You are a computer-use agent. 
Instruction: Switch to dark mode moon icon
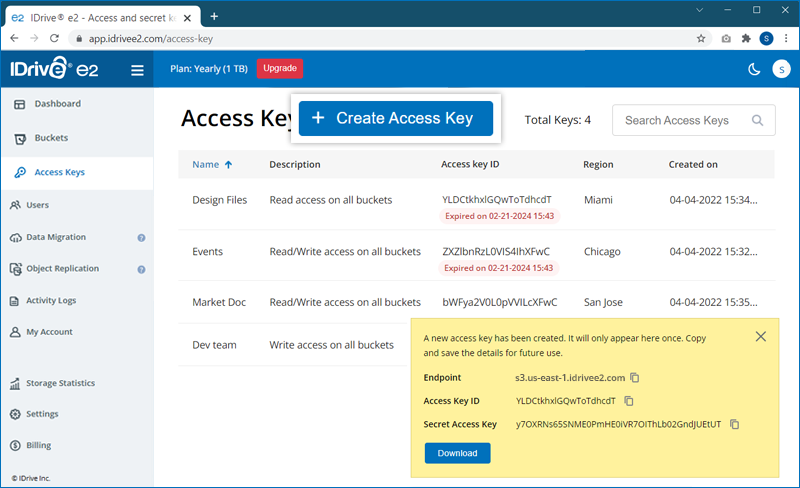(x=754, y=69)
